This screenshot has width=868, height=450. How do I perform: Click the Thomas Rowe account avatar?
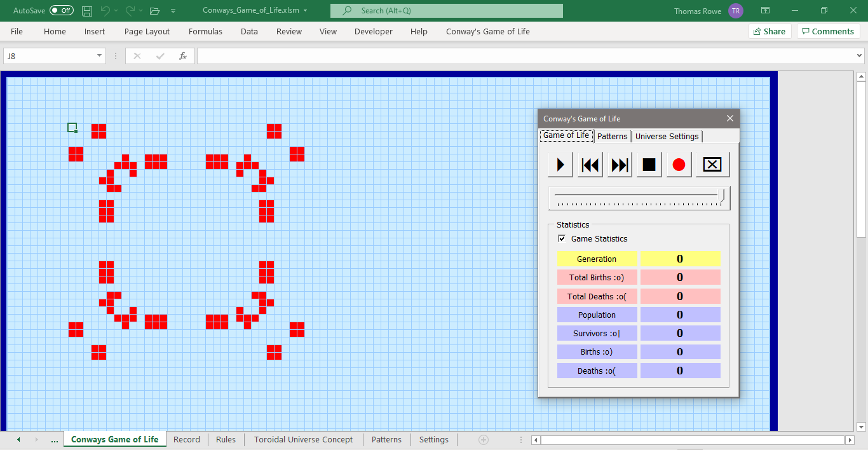click(736, 11)
